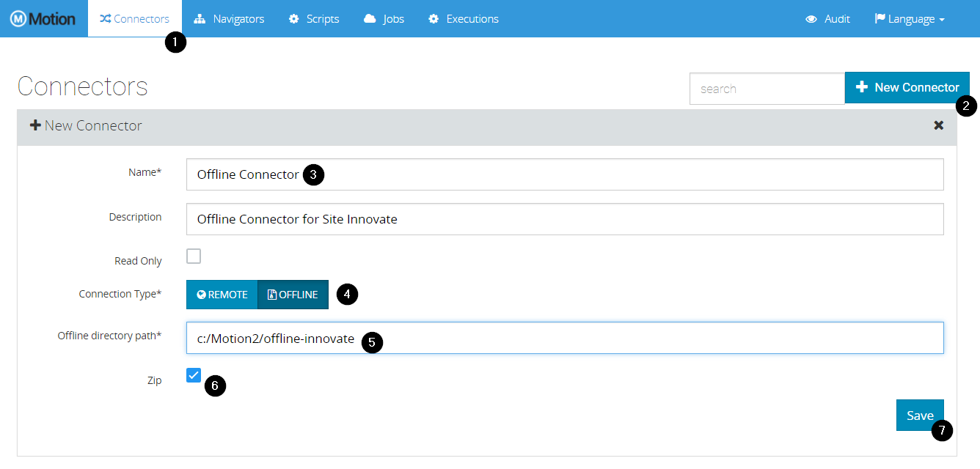Image resolution: width=980 pixels, height=469 pixels.
Task: Click the Jobs cloud icon
Action: click(370, 19)
